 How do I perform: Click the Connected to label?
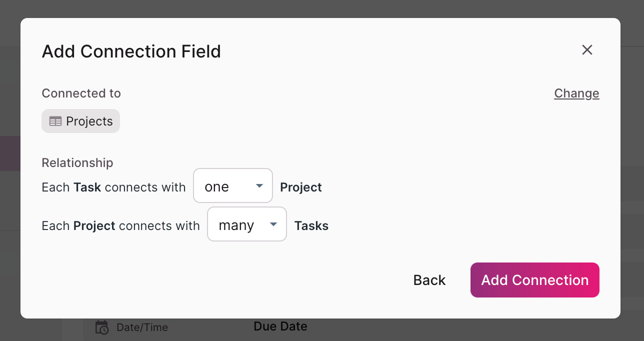coord(81,93)
